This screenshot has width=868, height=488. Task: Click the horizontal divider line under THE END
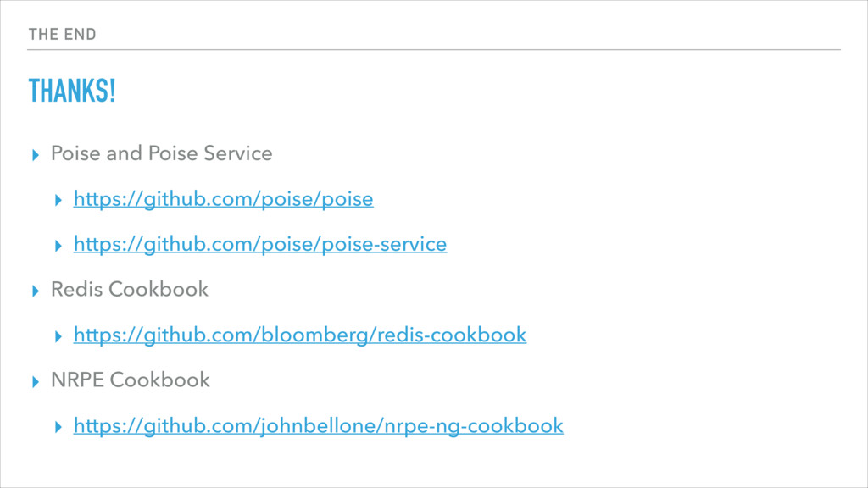[434, 50]
